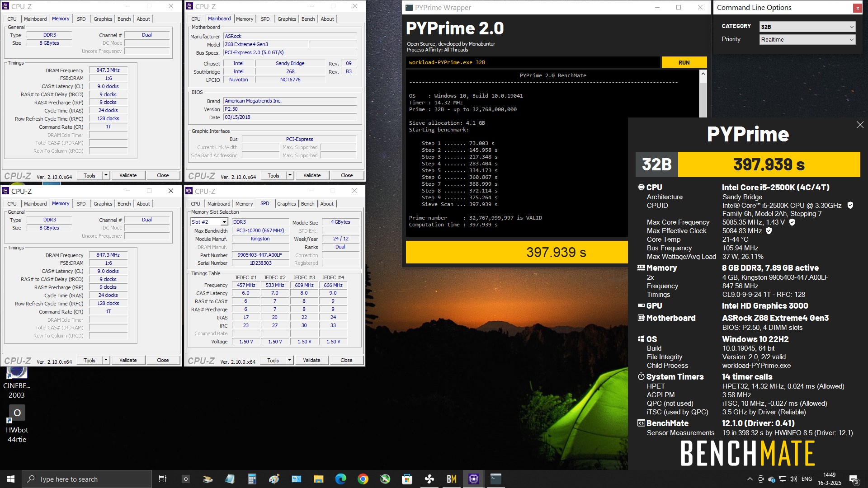Image resolution: width=868 pixels, height=488 pixels.
Task: Click Close in lower-left CPU-Z Memory window
Action: (x=163, y=360)
